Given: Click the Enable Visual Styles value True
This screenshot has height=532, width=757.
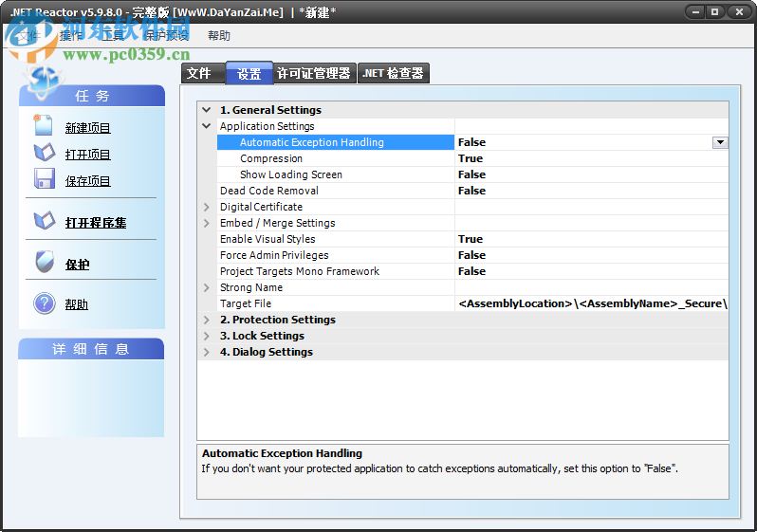Looking at the screenshot, I should coord(471,239).
